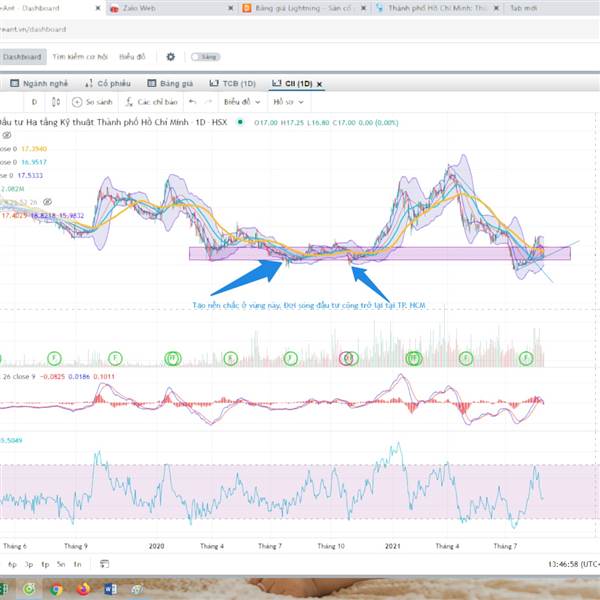Click the blue MA value 16.9517
Viewport: 600px width, 600px height.
34,162
